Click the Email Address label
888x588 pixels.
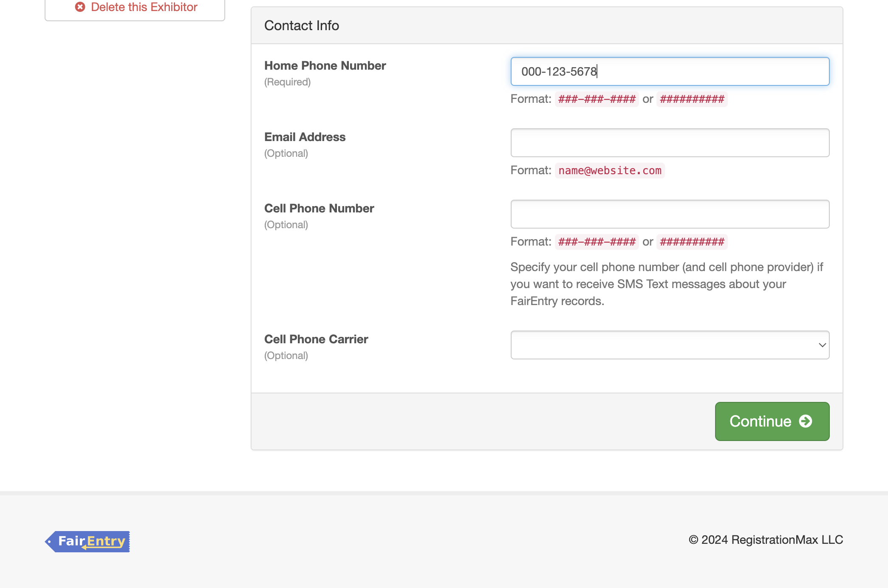tap(305, 137)
